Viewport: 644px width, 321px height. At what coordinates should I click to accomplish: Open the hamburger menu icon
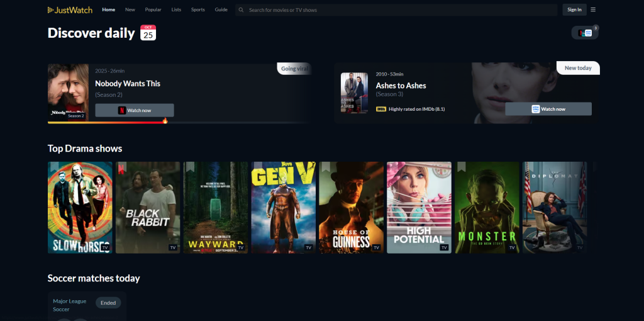[593, 10]
